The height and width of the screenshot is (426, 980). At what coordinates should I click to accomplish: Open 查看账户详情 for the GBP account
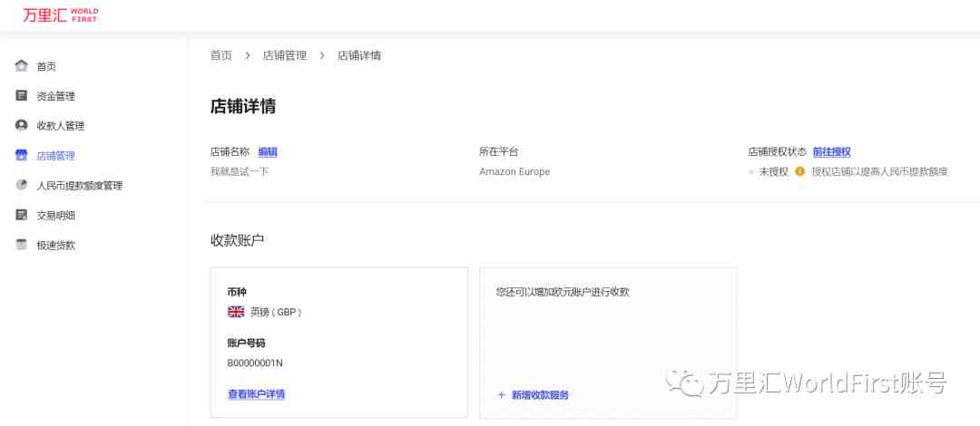coord(256,394)
